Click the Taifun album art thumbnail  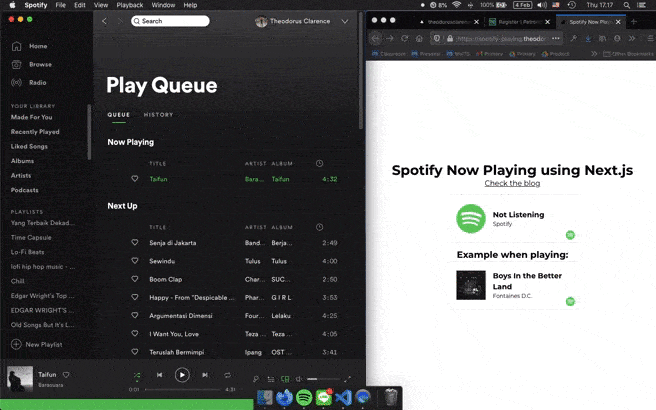coord(20,379)
